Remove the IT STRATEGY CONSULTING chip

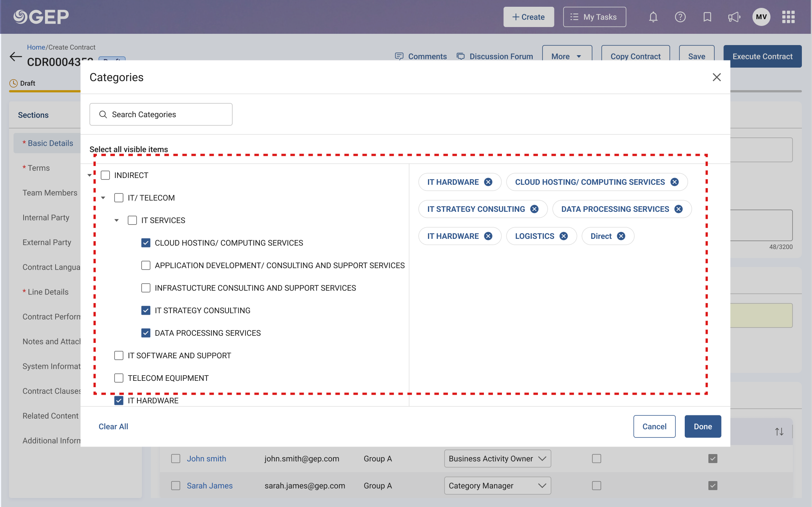point(534,209)
